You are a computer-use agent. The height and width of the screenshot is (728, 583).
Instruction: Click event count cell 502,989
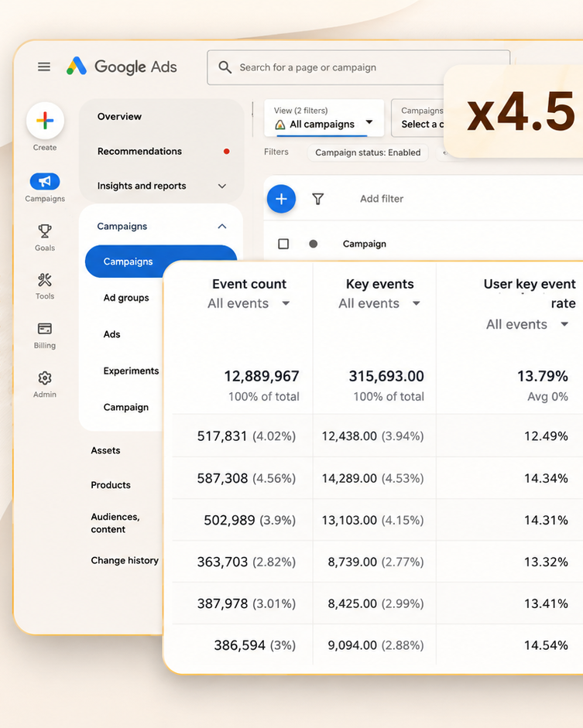[229, 520]
